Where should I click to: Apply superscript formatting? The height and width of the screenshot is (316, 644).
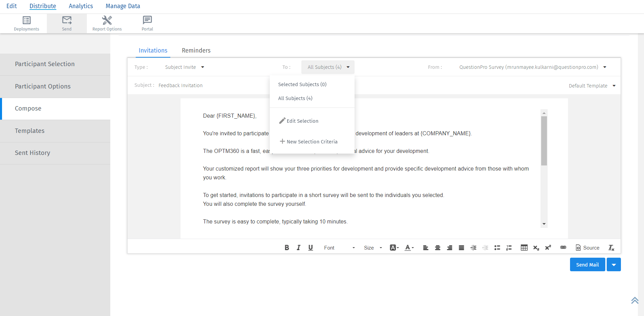pyautogui.click(x=548, y=248)
